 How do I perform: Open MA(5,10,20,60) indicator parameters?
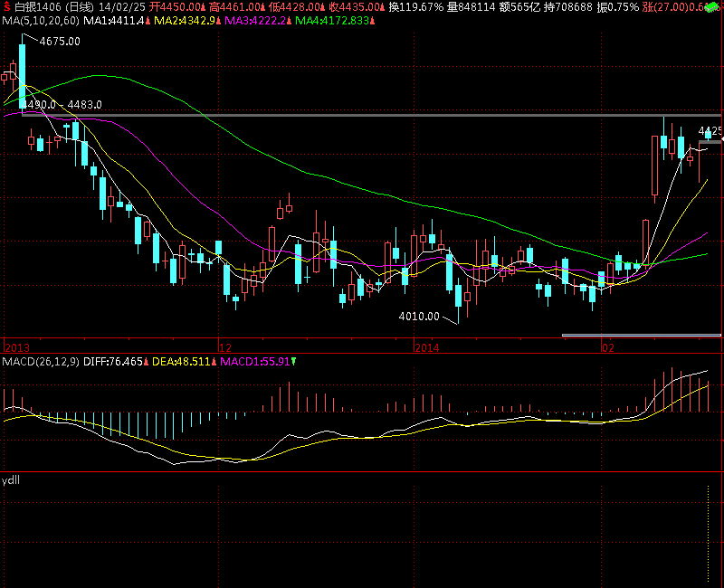click(41, 21)
